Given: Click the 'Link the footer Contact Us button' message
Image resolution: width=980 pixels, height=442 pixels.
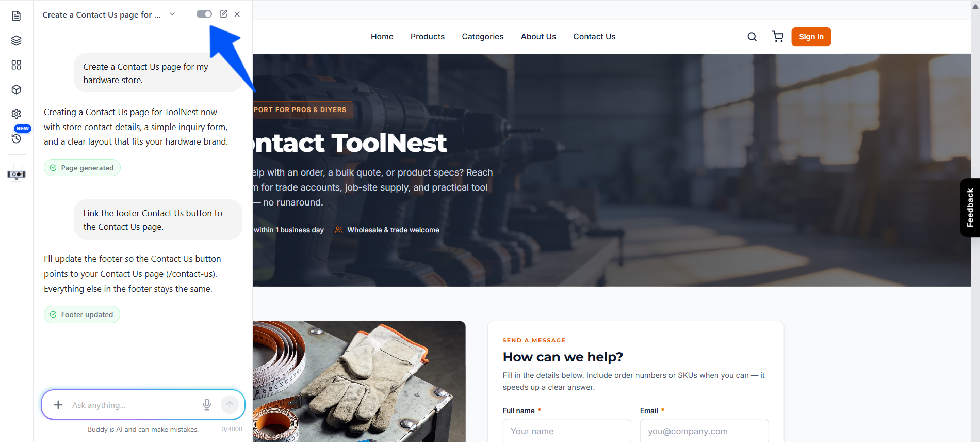Looking at the screenshot, I should click(158, 220).
